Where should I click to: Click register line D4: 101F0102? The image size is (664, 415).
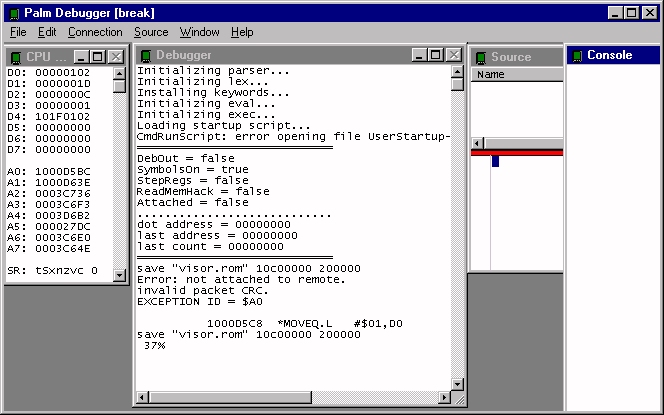tap(49, 116)
